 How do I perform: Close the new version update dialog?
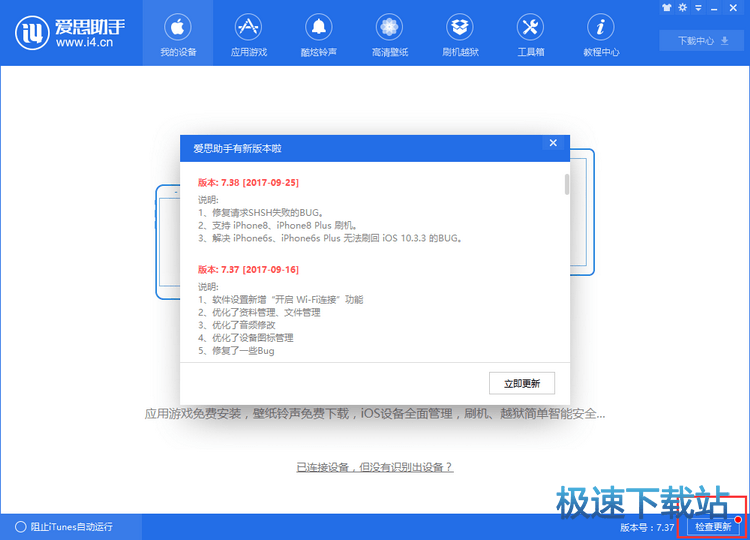(553, 143)
